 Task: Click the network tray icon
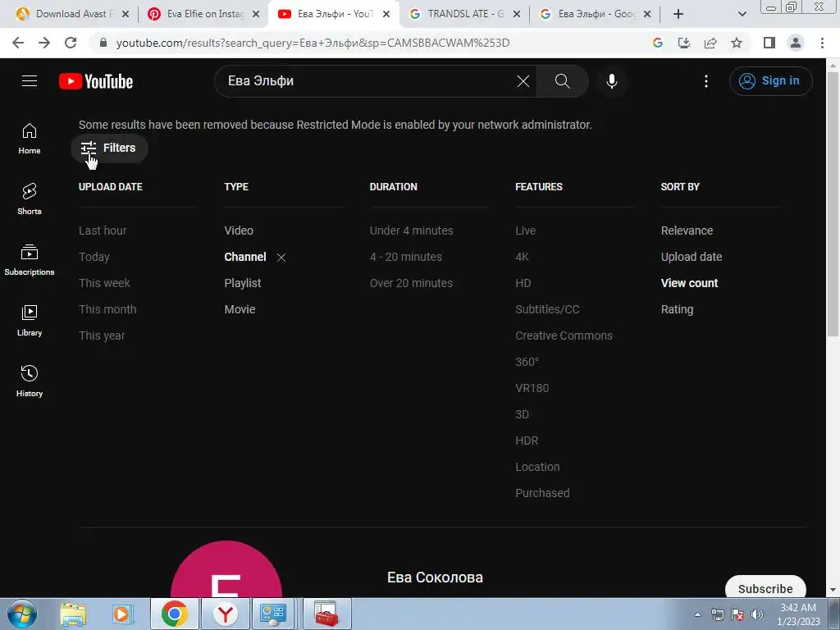tap(717, 614)
